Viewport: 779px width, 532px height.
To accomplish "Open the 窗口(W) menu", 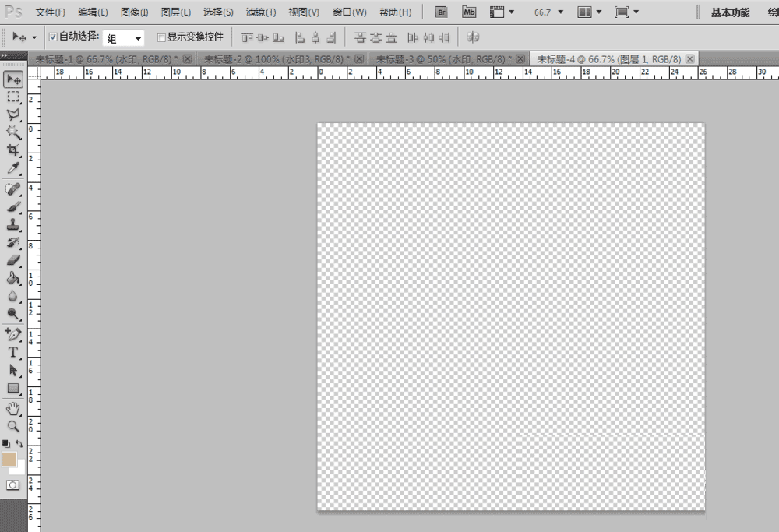I will [350, 12].
